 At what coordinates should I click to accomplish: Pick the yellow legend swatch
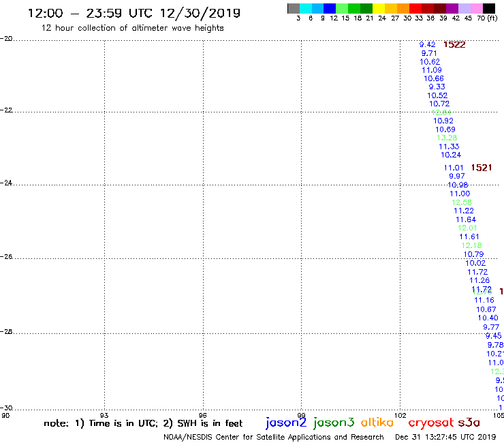pos(379,8)
